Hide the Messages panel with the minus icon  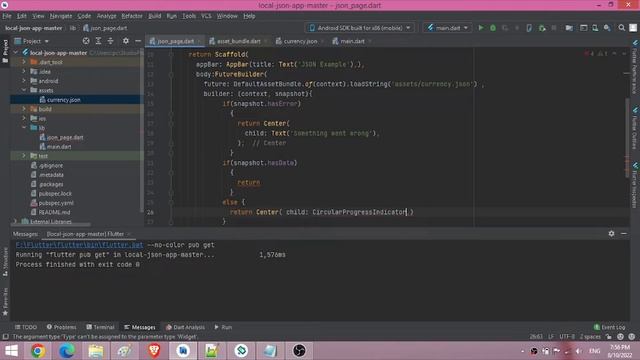coord(624,233)
